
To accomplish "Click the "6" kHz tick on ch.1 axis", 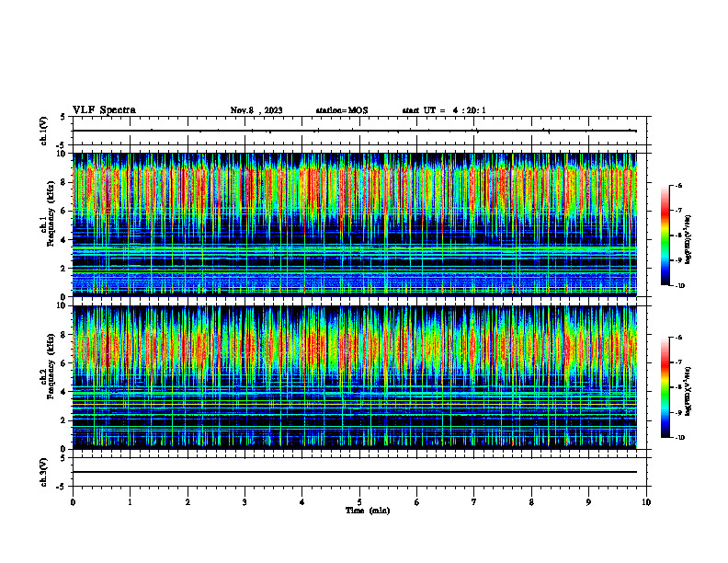I will (x=64, y=212).
